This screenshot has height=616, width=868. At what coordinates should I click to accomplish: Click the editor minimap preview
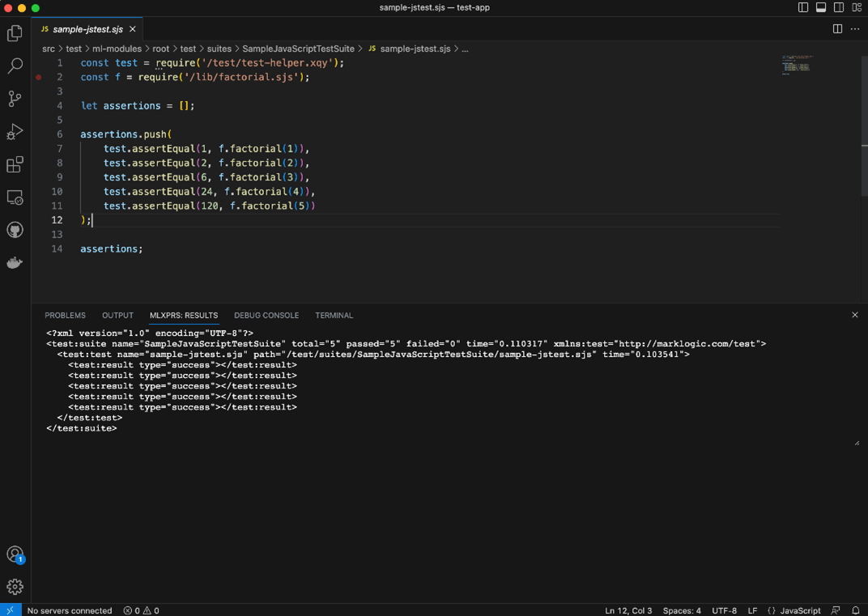pyautogui.click(x=797, y=65)
